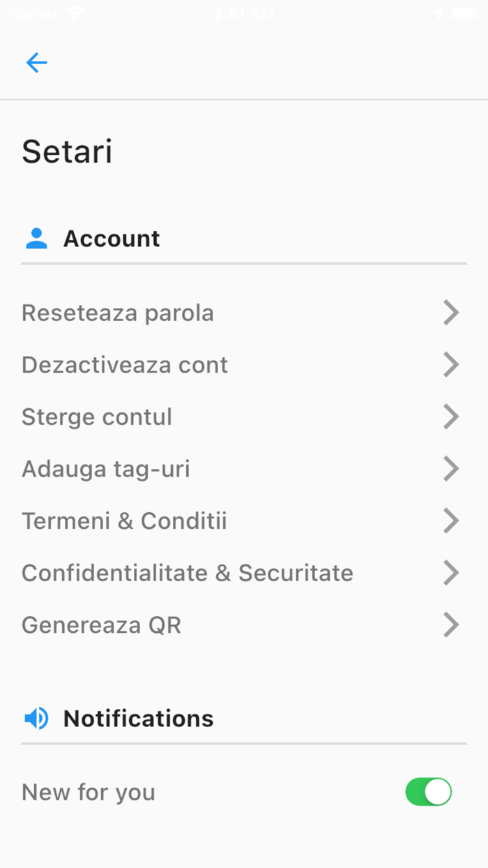488x868 pixels.
Task: Open Reseteaza parola menu item
Action: click(x=118, y=313)
